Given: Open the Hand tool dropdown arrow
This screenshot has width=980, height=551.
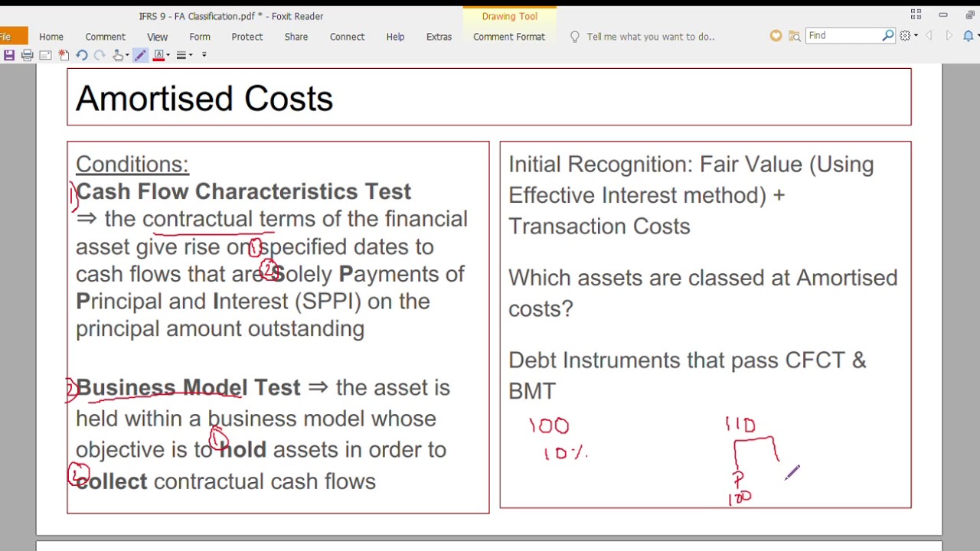Looking at the screenshot, I should click(x=127, y=55).
